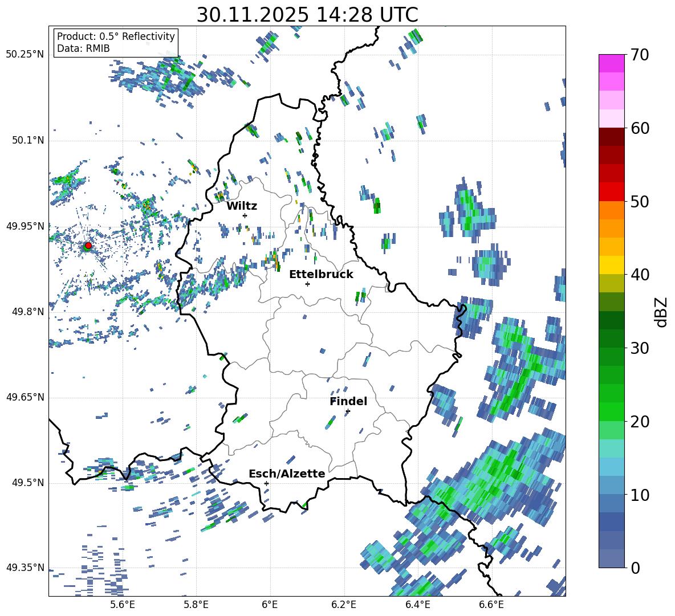Screen dimensions: 675x616
Task: Click the 70 colorbar tick value
Action: pos(640,55)
